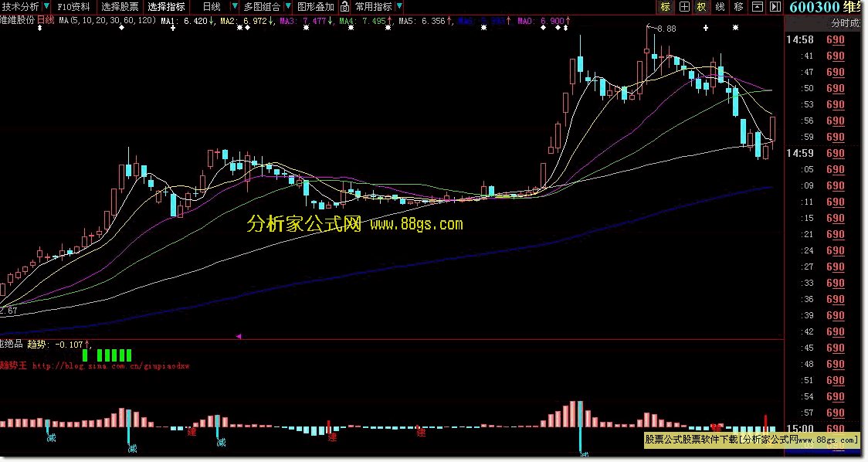
Task: Click the MA(5,10,20,30,60,120) parameter label
Action: point(107,21)
